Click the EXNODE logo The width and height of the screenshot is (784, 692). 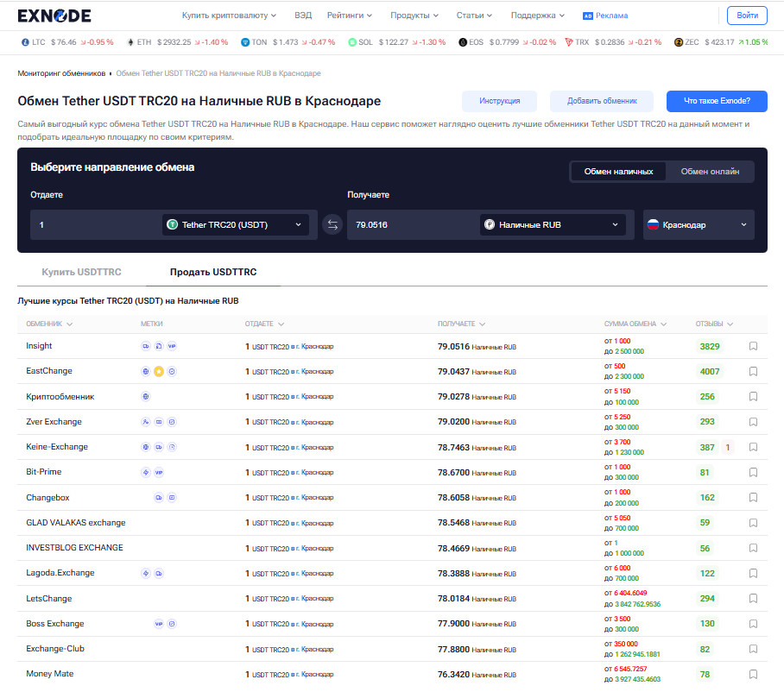point(54,16)
